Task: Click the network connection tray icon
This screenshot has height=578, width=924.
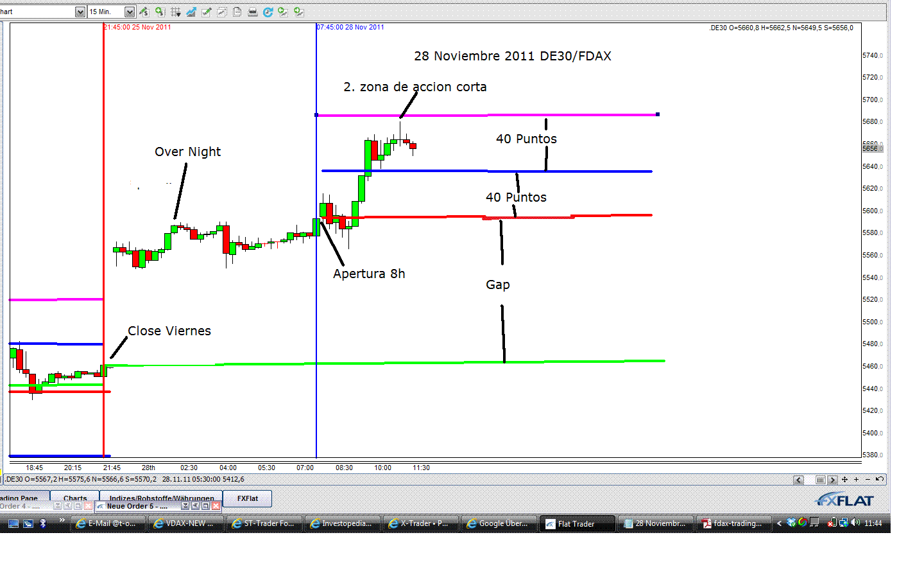Action: pyautogui.click(x=844, y=523)
